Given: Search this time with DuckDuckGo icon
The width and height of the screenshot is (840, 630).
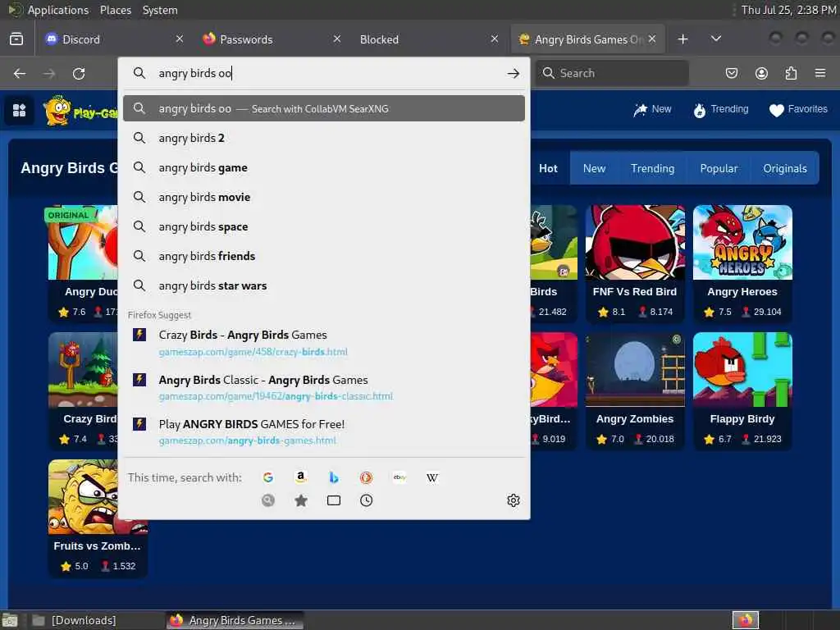Looking at the screenshot, I should tap(367, 477).
